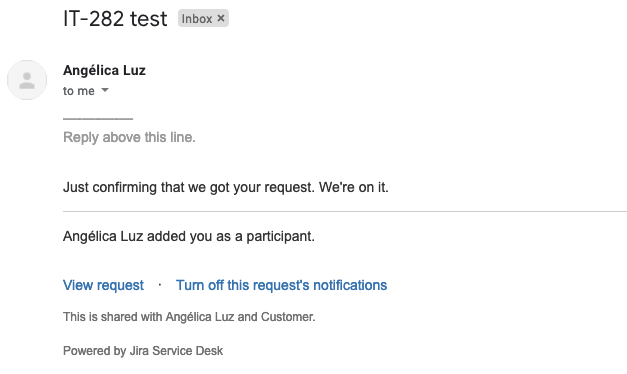This screenshot has height=374, width=627.
Task: Open Angélica Luz's profile avatar
Action: coord(27,80)
